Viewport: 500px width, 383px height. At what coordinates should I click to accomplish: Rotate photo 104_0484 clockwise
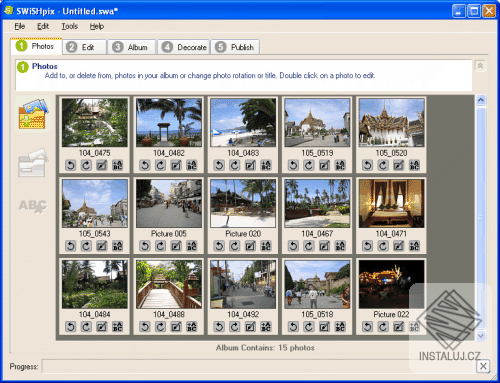click(x=86, y=327)
